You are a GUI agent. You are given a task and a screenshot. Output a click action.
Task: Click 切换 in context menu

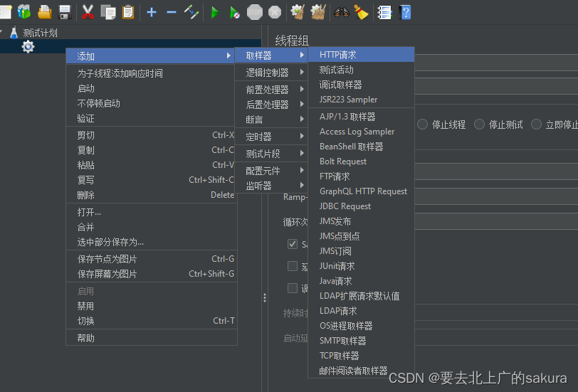pos(152,321)
